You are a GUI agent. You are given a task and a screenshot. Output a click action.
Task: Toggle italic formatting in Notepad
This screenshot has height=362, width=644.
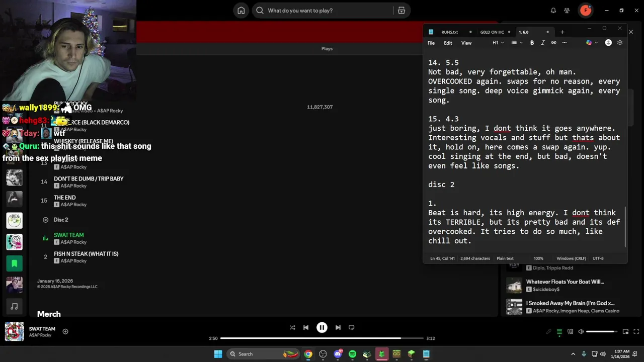[542, 43]
